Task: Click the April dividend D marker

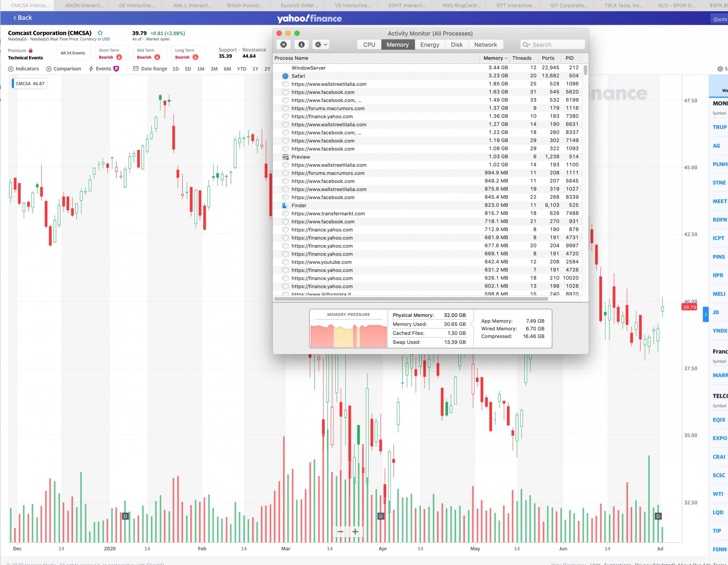Action: click(381, 516)
